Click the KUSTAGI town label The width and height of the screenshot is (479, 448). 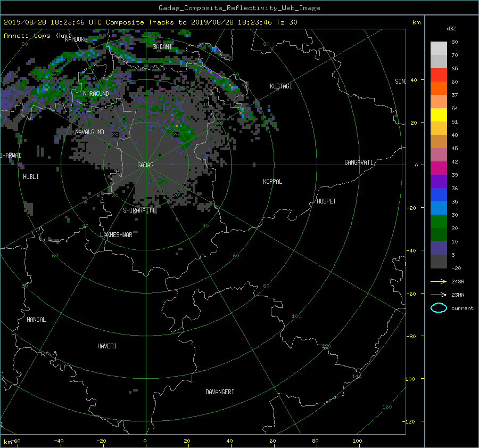pyautogui.click(x=280, y=86)
